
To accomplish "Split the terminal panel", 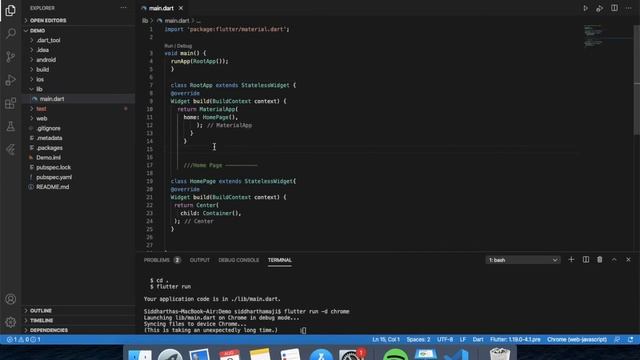I will click(586, 260).
